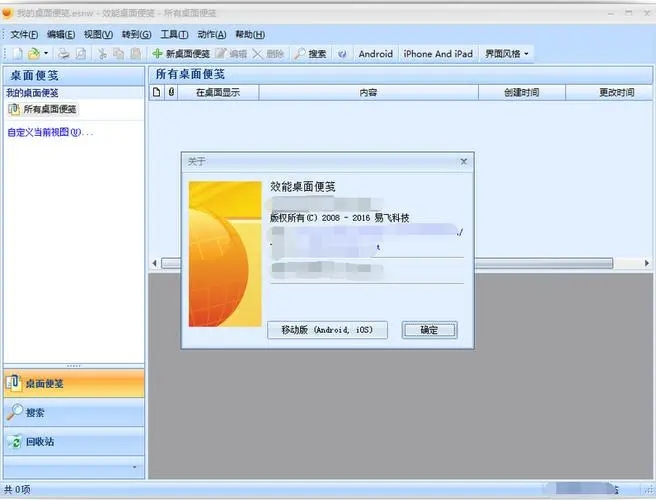Screen dimensions: 656x500
Task: Click the 自定义当前视图 link
Action: click(x=50, y=132)
